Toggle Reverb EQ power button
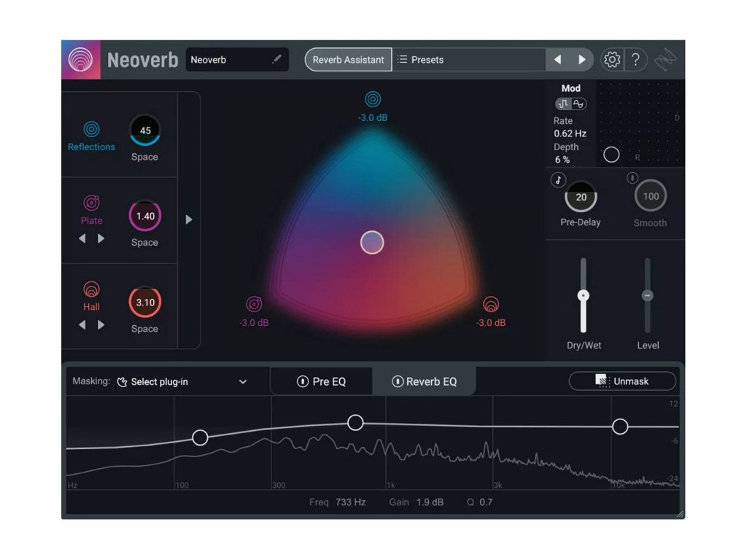 (x=398, y=381)
